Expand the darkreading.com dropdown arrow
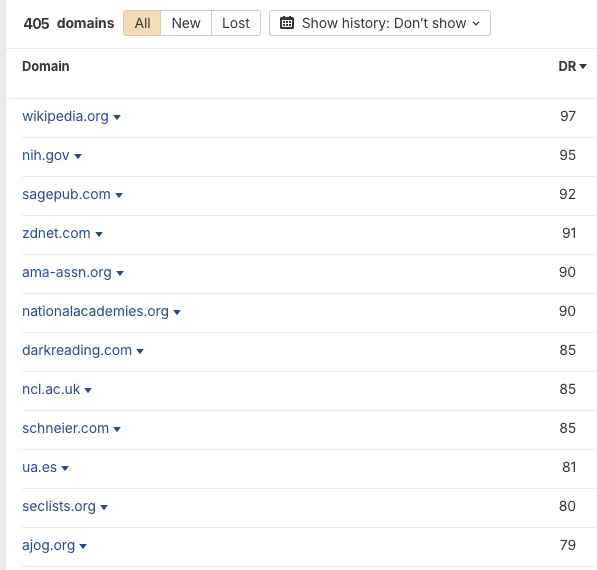This screenshot has width=597, height=570. pyautogui.click(x=140, y=351)
